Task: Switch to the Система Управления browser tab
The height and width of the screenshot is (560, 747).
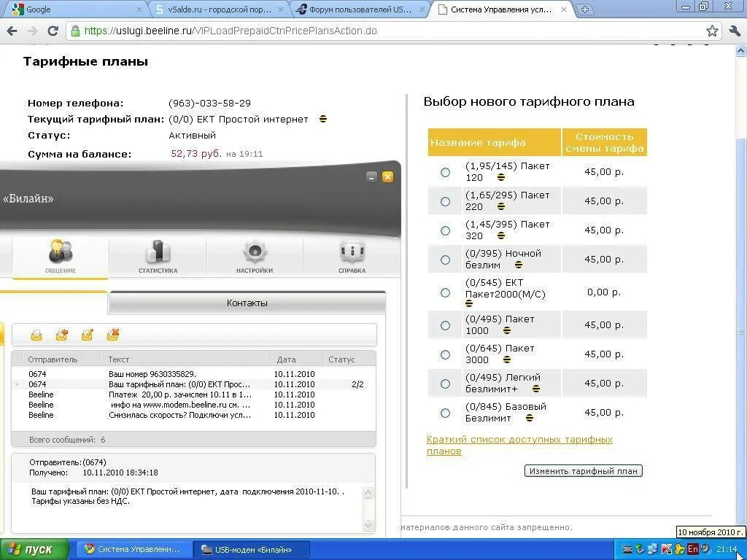Action: pos(502,9)
